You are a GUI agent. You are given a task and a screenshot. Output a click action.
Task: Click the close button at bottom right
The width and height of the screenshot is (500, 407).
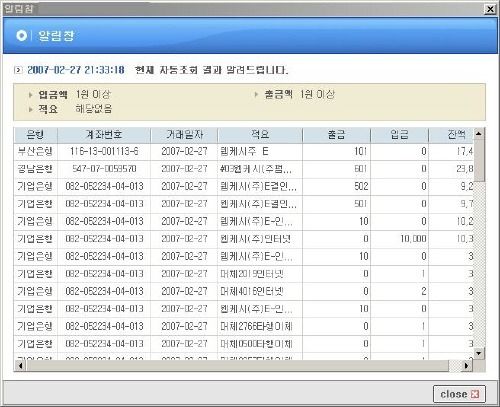[459, 394]
